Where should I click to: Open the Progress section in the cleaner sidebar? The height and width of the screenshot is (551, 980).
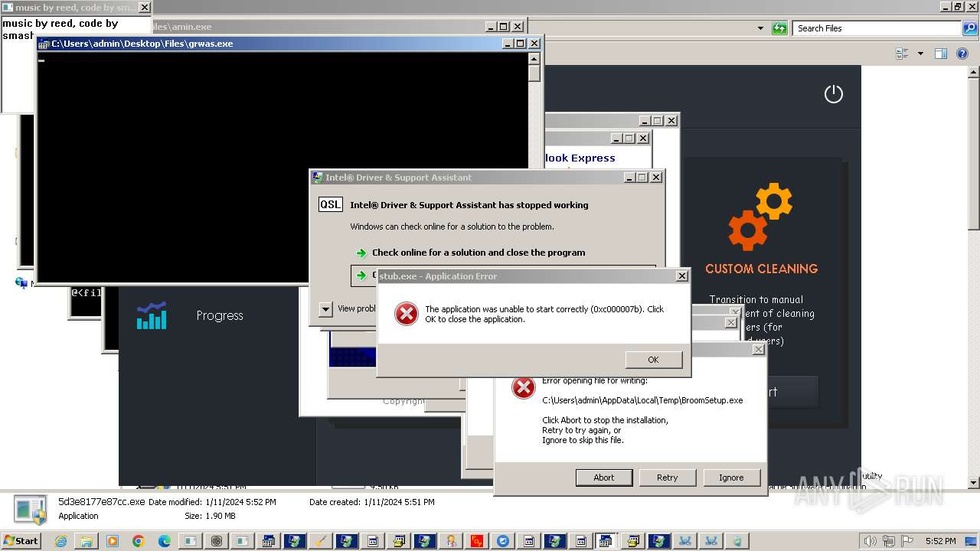(x=219, y=315)
